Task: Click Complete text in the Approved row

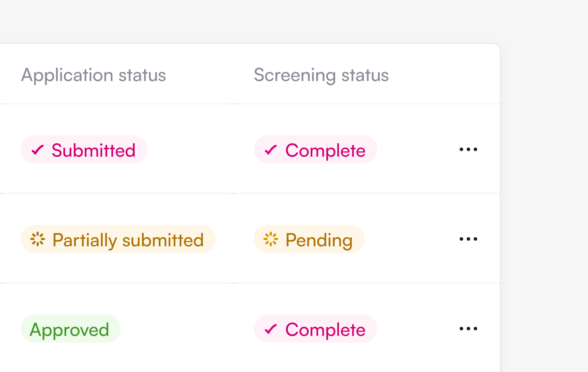Action: pyautogui.click(x=325, y=330)
